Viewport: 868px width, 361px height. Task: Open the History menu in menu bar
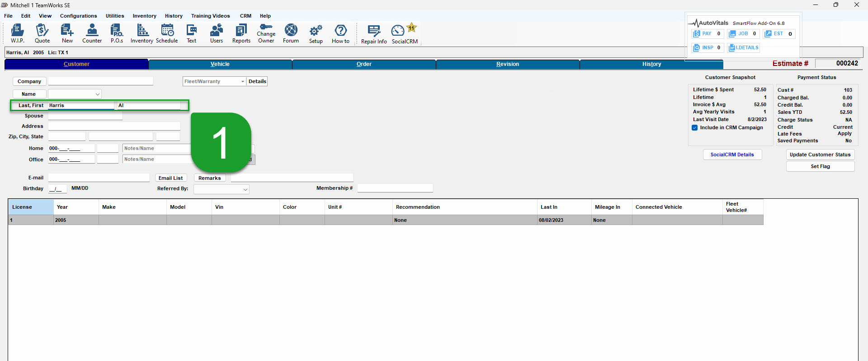click(x=174, y=16)
